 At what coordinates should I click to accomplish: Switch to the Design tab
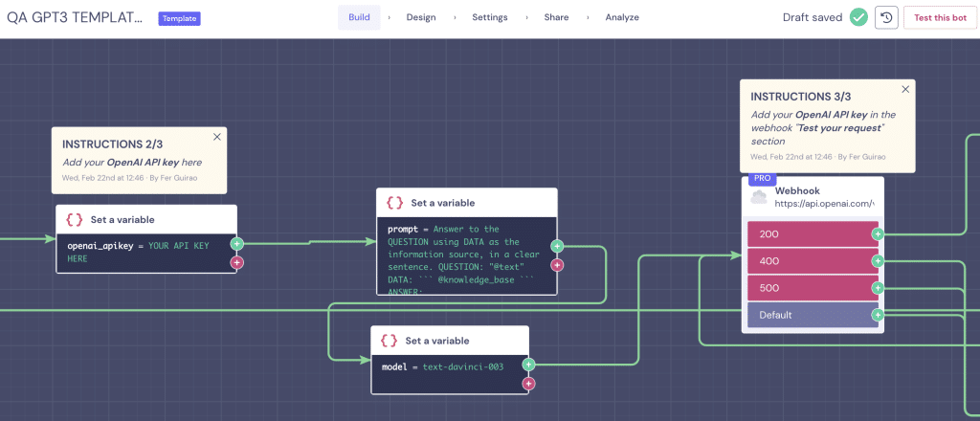[421, 17]
